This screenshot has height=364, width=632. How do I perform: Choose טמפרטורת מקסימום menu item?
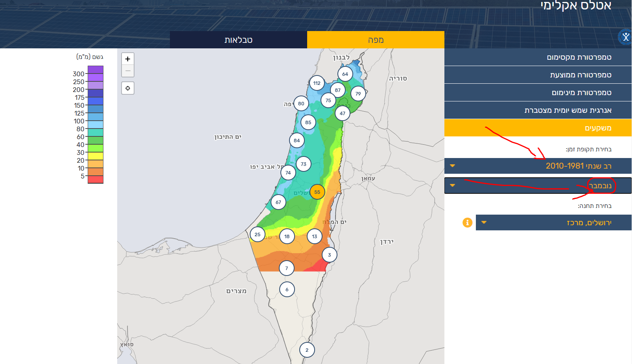coord(538,57)
